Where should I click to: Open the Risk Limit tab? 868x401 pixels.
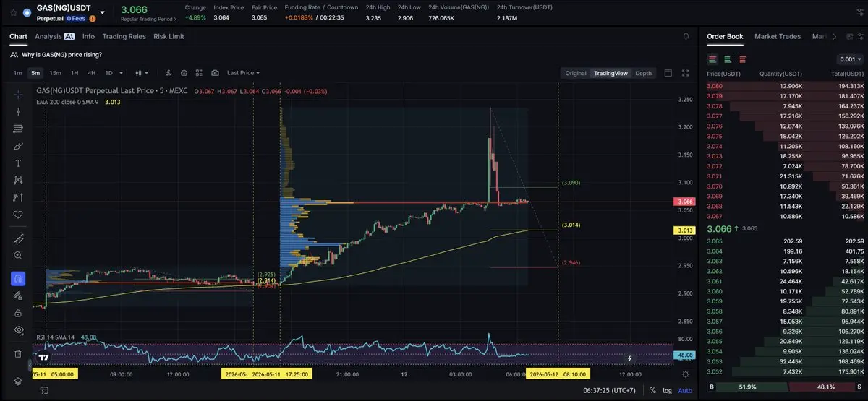point(169,36)
